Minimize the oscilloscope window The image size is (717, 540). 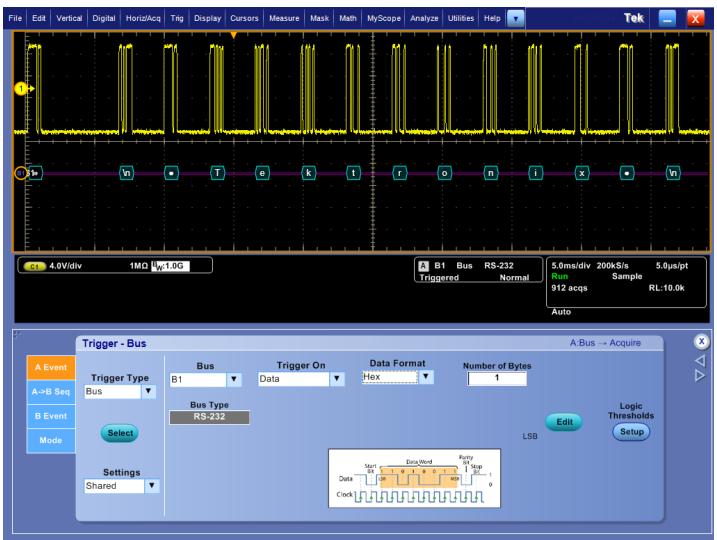click(667, 19)
